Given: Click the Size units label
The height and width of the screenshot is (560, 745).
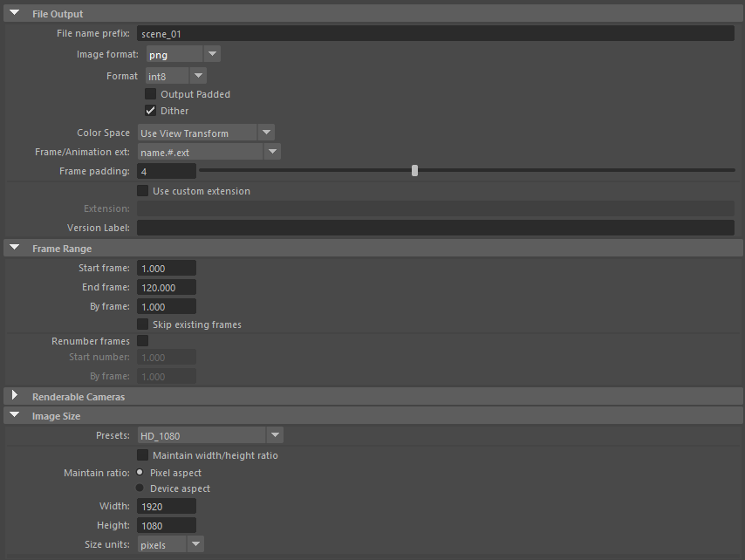Looking at the screenshot, I should pyautogui.click(x=107, y=544).
